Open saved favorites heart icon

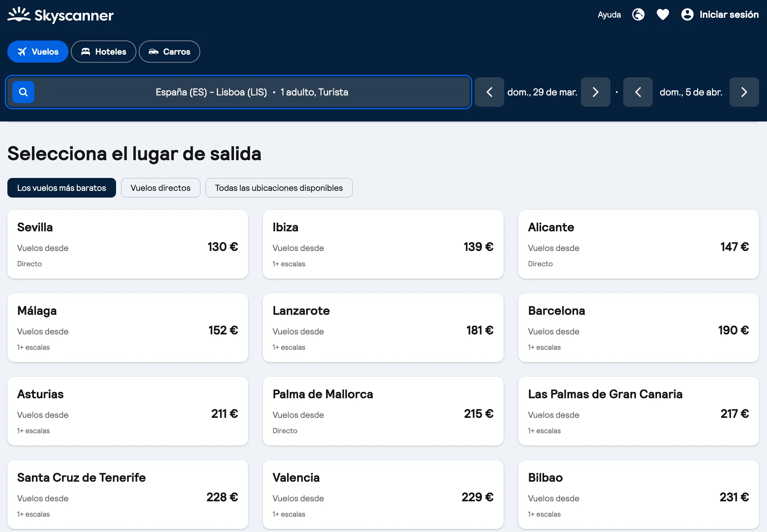[x=663, y=14]
